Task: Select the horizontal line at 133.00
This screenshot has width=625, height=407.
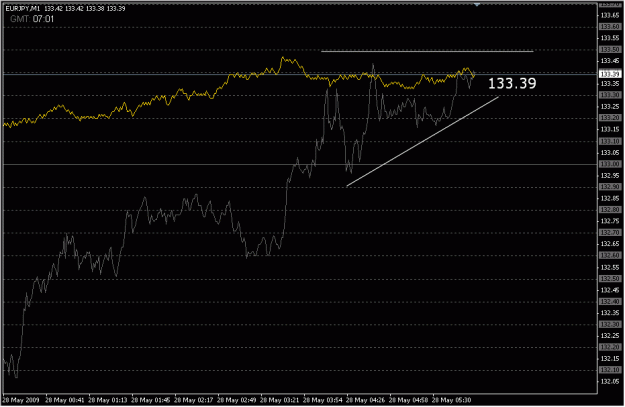Action: pyautogui.click(x=301, y=164)
